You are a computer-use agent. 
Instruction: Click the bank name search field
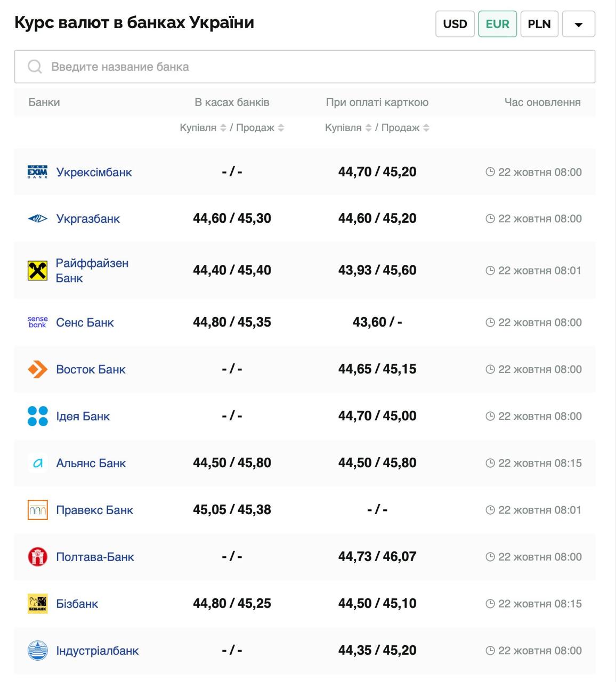[304, 67]
